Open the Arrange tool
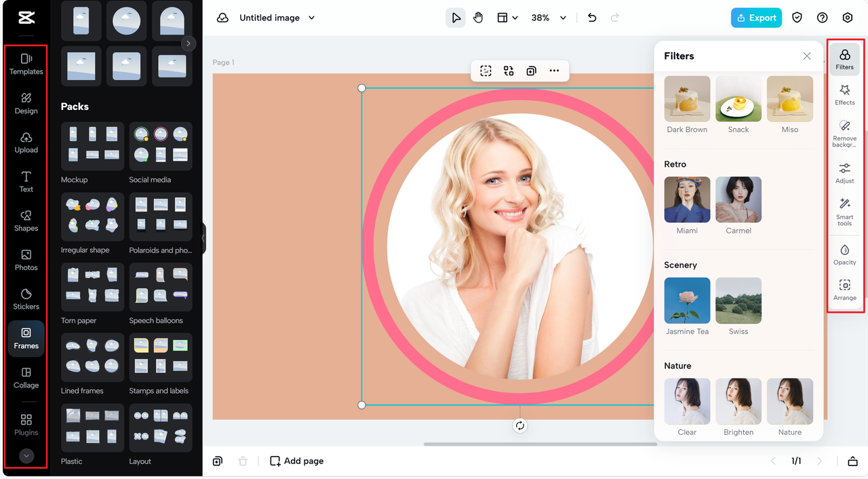 pyautogui.click(x=845, y=290)
